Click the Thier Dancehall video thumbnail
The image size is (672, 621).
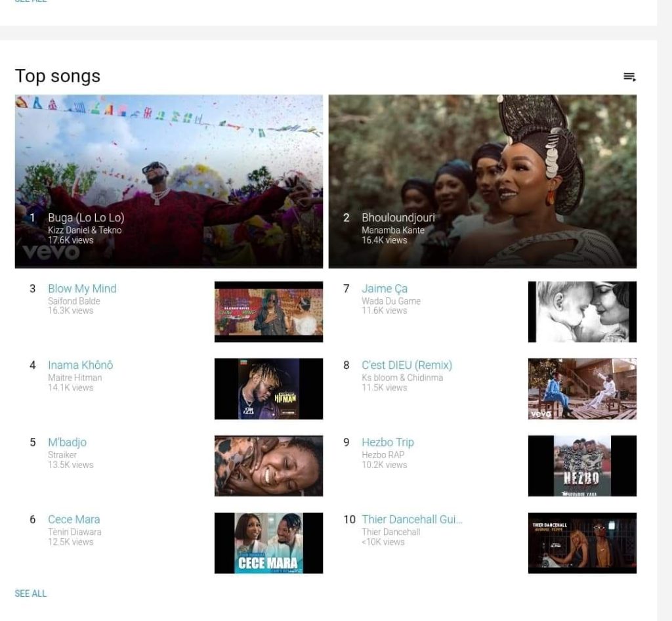[583, 543]
